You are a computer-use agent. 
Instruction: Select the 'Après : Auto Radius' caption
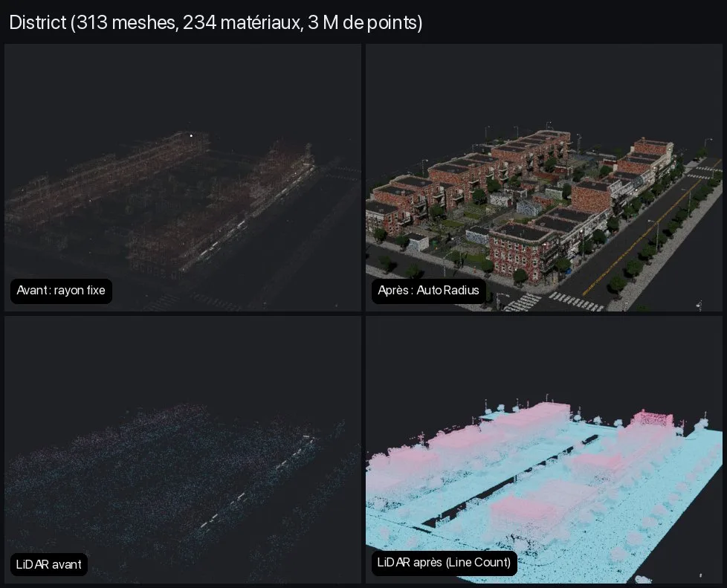428,291
